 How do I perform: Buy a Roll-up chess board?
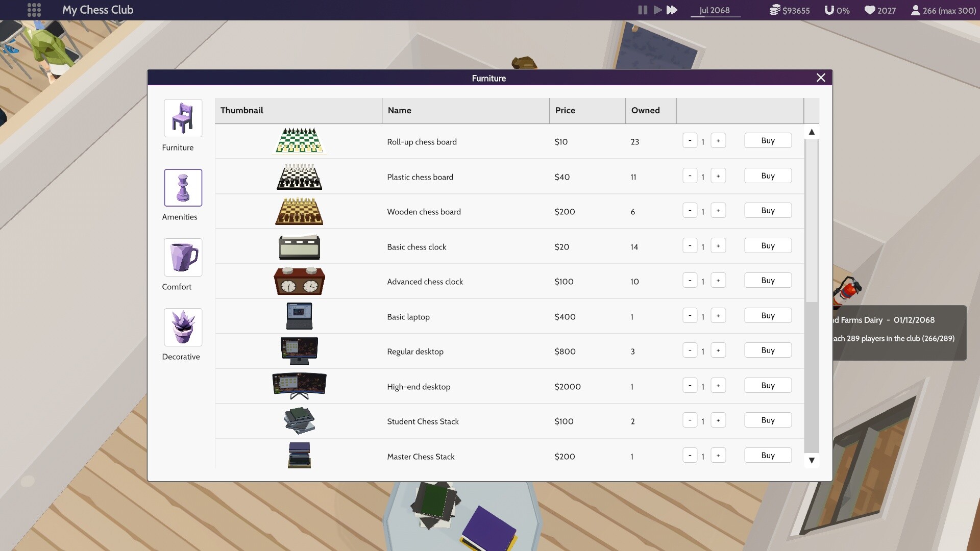pyautogui.click(x=768, y=140)
